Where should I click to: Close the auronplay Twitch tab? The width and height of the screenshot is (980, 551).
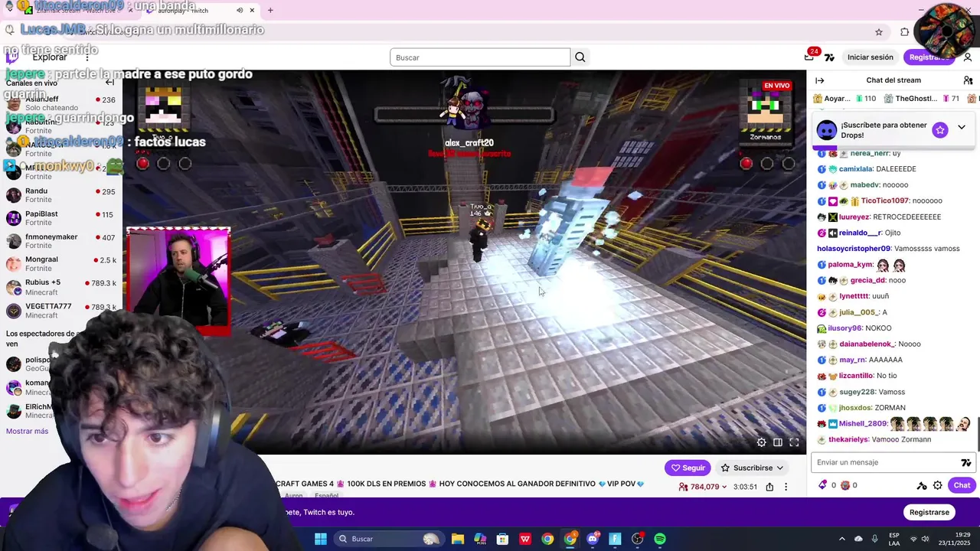[252, 10]
